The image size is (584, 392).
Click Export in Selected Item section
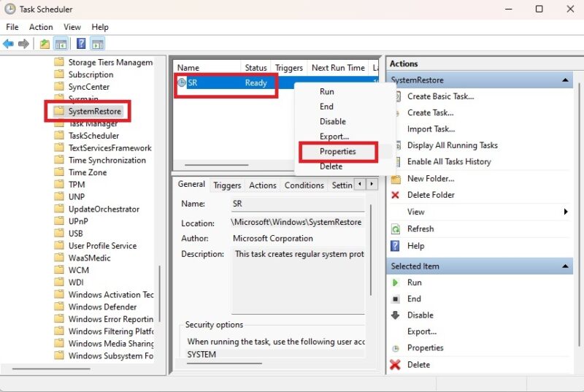[422, 331]
